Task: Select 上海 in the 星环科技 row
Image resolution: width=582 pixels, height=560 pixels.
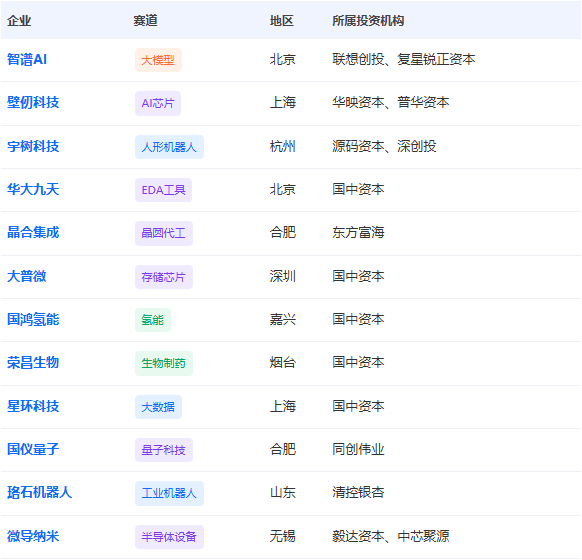Action: click(x=283, y=406)
